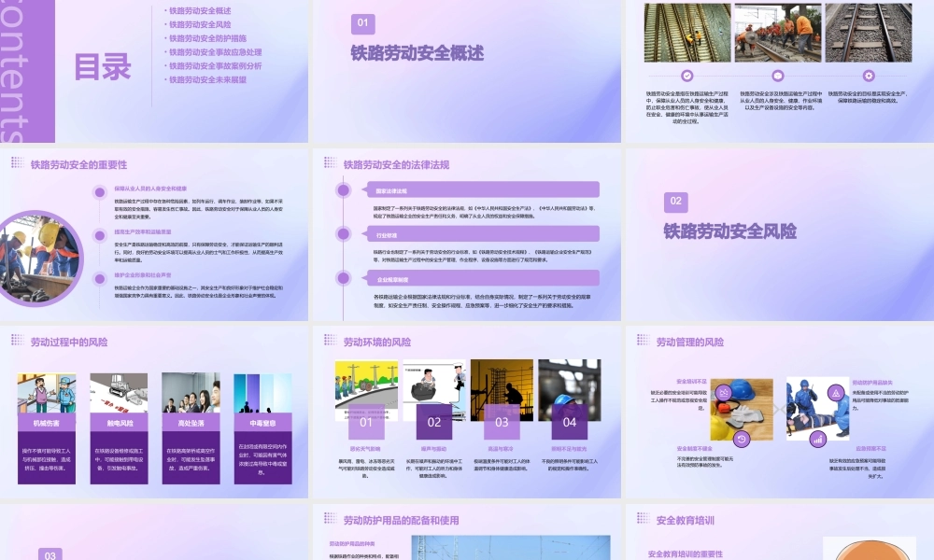The width and height of the screenshot is (934, 560).
Task: Click the 安全教育培训 slide title
Action: click(685, 520)
